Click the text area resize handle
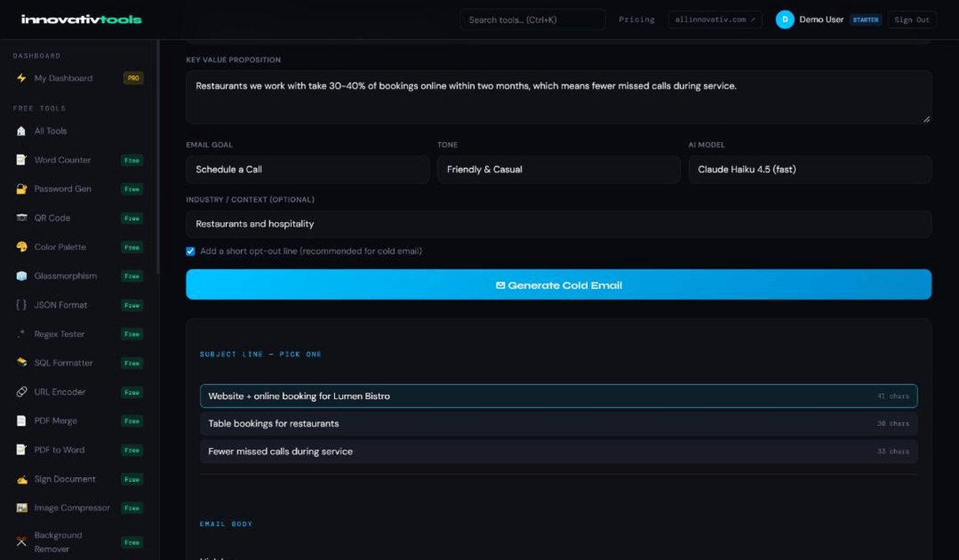Viewport: 959px width, 560px height. [926, 118]
